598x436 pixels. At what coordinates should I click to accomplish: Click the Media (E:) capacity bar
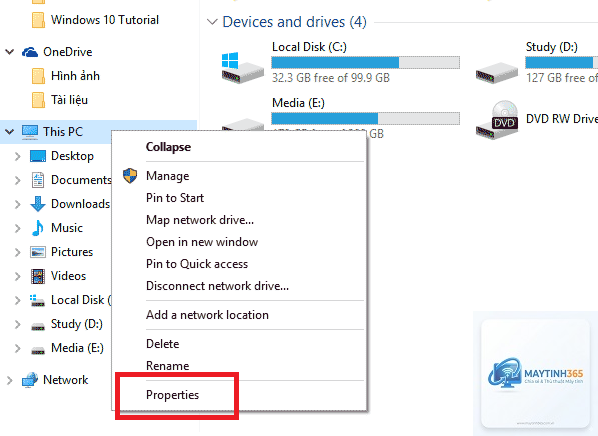tap(365, 118)
